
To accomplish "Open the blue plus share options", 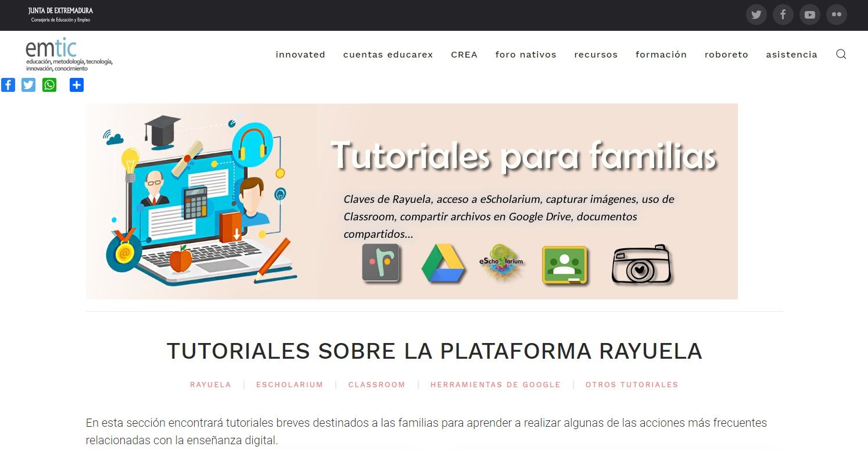I will (x=77, y=85).
